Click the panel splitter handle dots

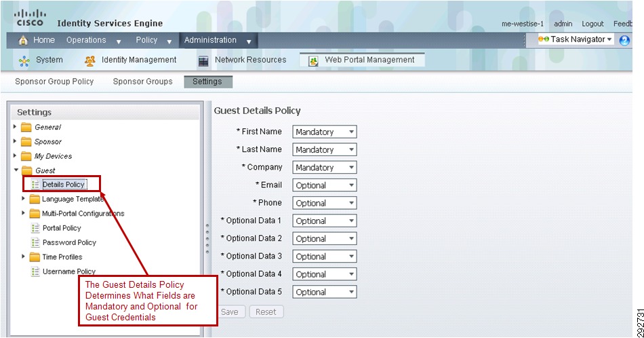(x=207, y=238)
